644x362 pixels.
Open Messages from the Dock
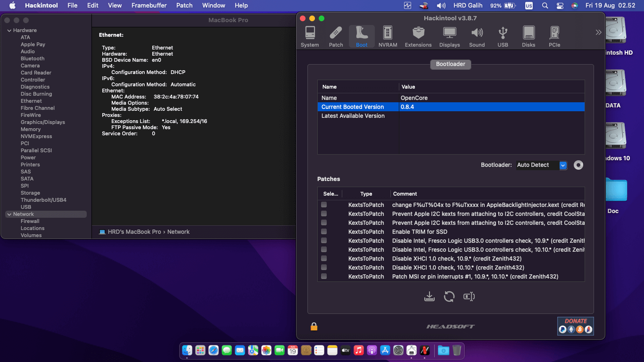(x=227, y=350)
